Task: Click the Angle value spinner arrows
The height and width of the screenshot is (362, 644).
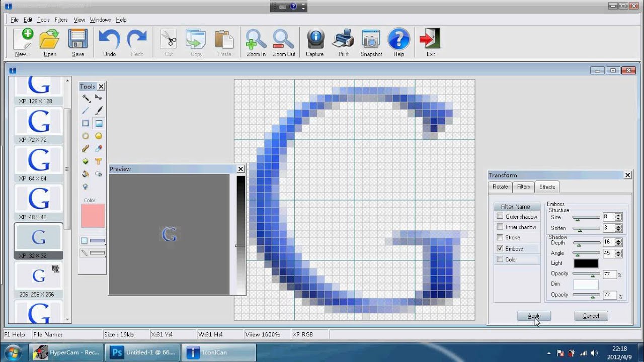Action: [618, 253]
